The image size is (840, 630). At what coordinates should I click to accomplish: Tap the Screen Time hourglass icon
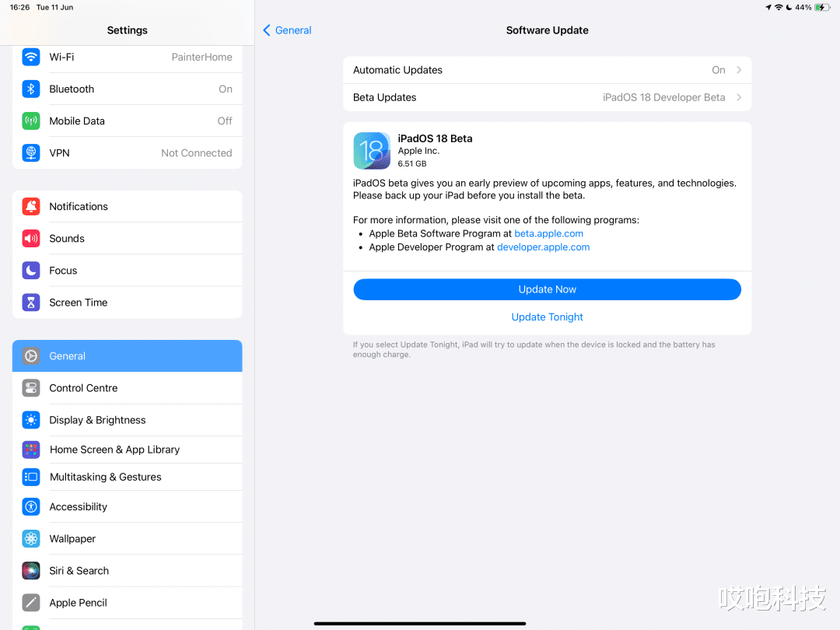(31, 303)
